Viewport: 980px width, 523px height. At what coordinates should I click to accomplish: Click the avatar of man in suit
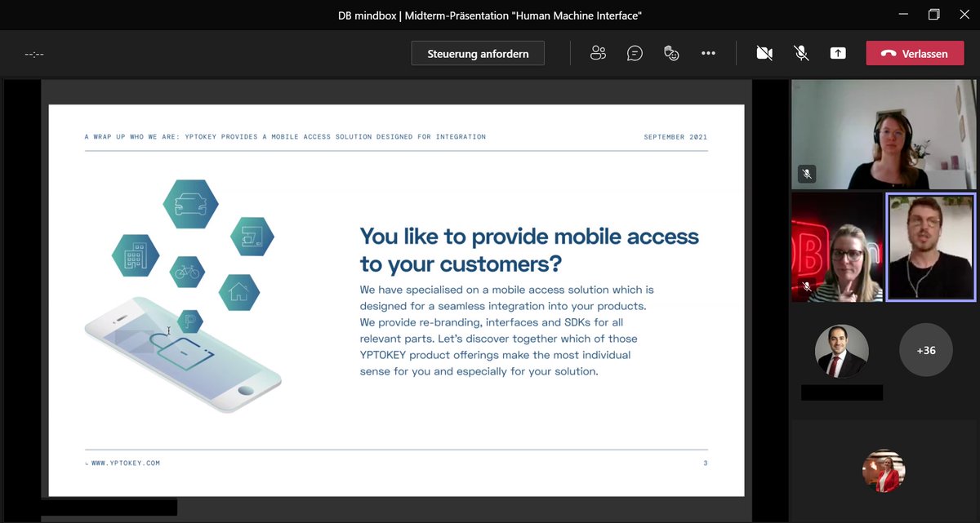click(842, 351)
